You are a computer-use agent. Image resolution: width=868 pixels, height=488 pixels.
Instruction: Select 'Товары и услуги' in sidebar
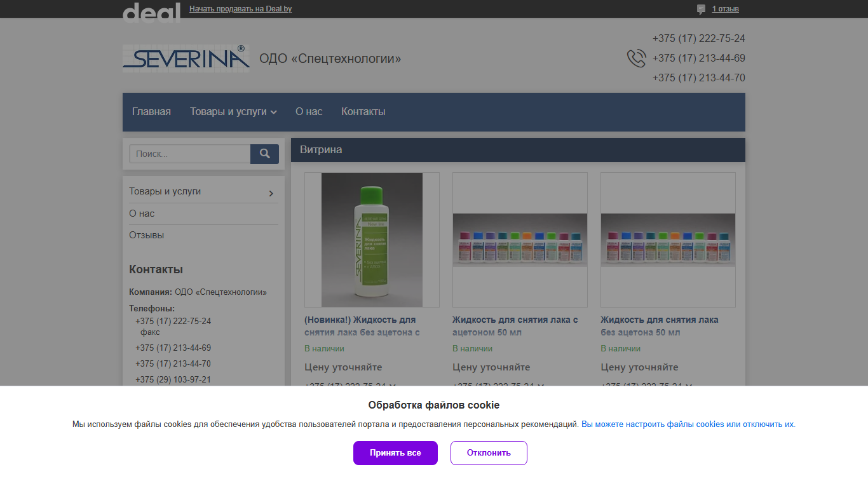pos(165,191)
